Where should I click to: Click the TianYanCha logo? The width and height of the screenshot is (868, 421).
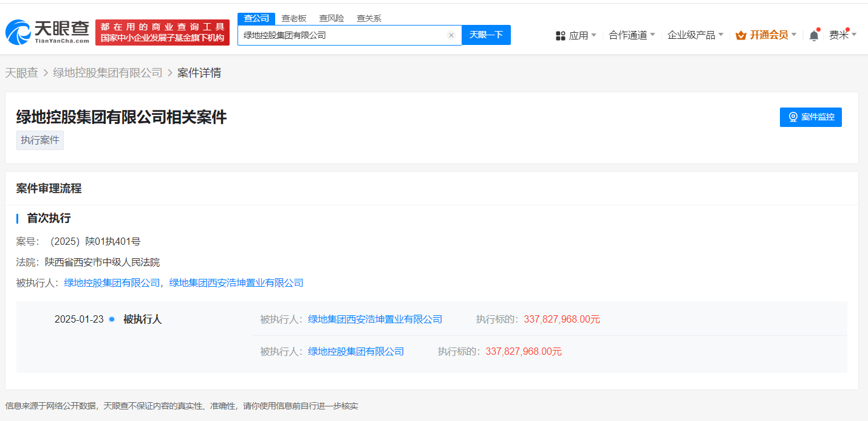[47, 32]
